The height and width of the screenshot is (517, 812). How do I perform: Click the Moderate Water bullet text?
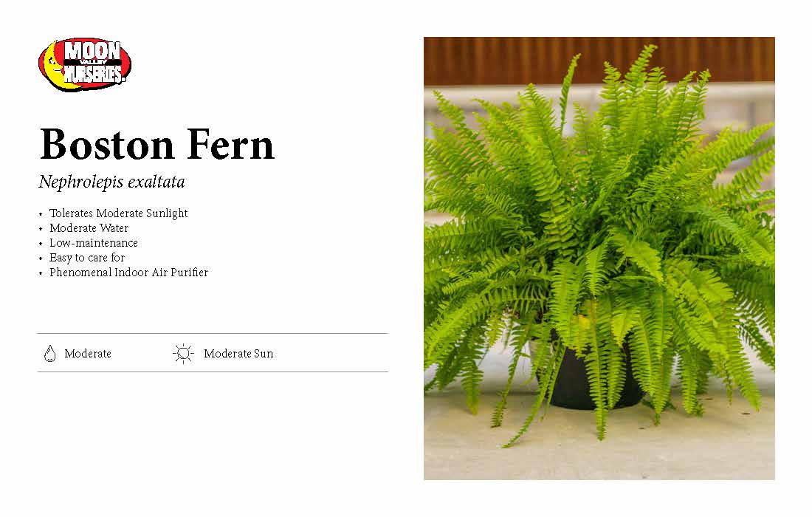89,228
